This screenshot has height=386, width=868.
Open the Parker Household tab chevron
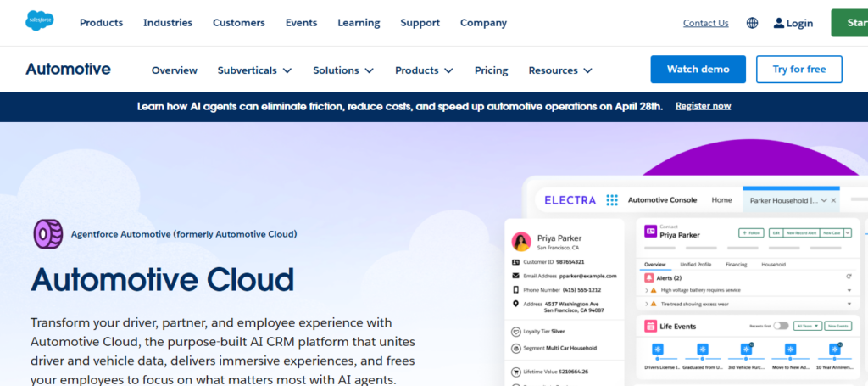pyautogui.click(x=824, y=200)
